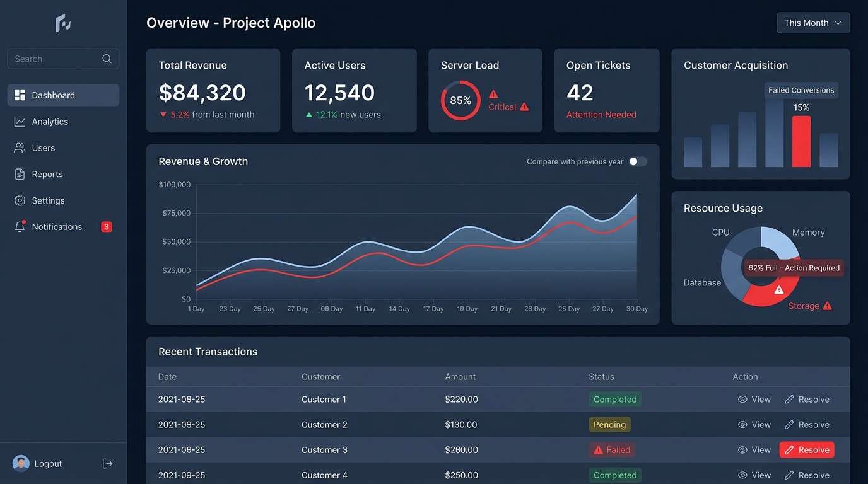
Task: Click the Resolve button for Customer 3
Action: coord(807,449)
